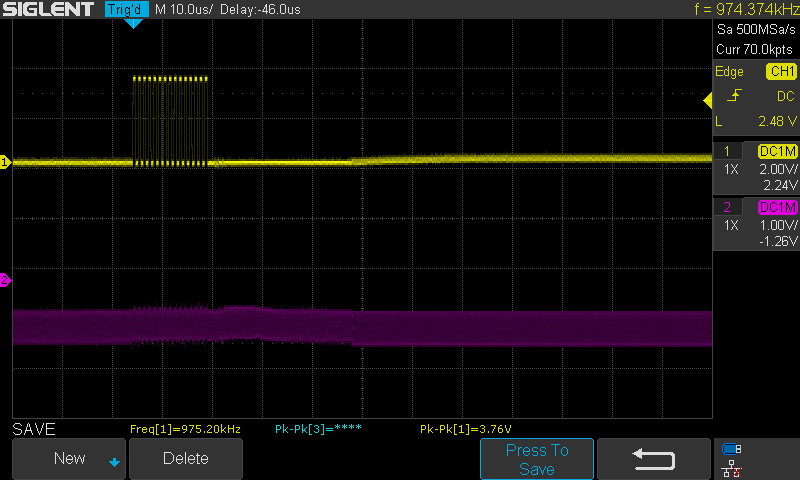Screen dimensions: 800x480
Task: Click the Edge trigger type label
Action: [x=729, y=71]
